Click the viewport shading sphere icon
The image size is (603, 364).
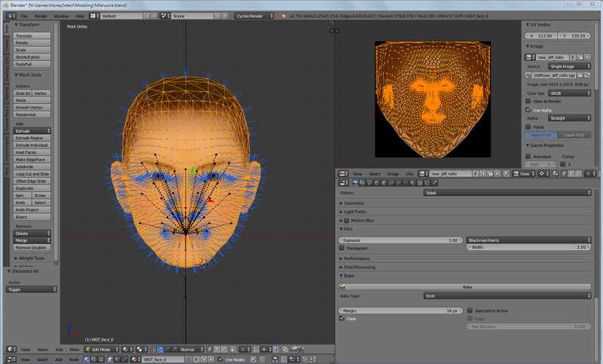(126, 350)
